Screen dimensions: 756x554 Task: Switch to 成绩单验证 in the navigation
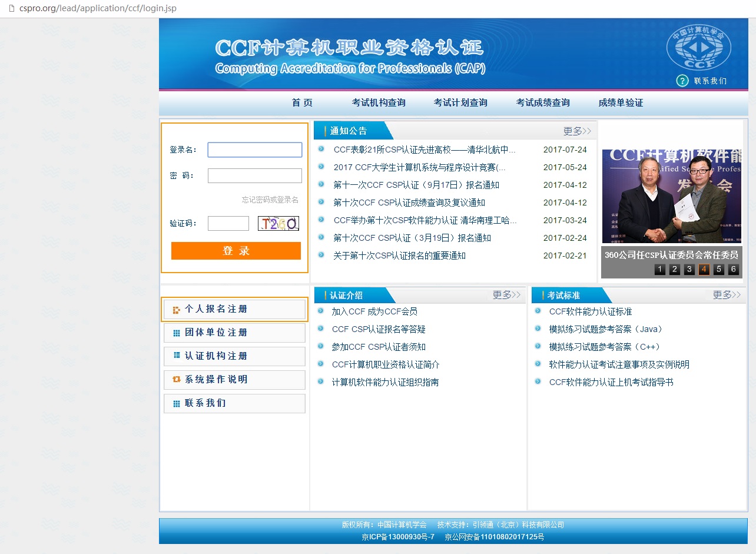[x=620, y=102]
